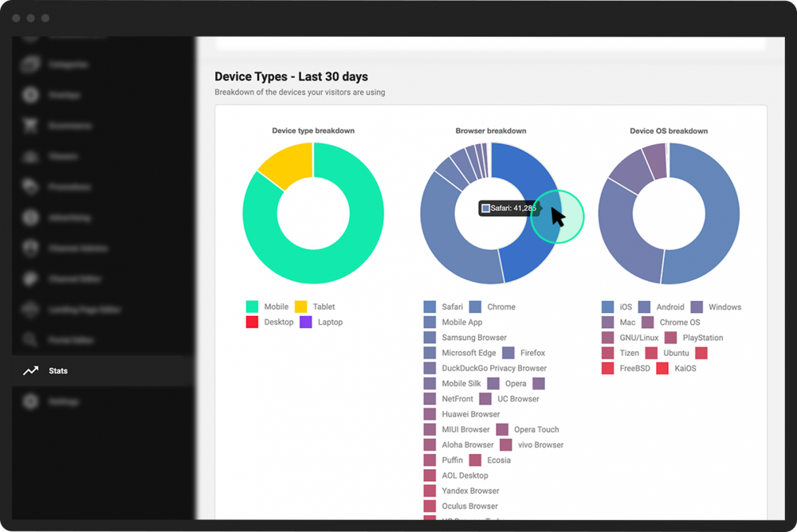Click the blurred magnifier sidebar icon

(30, 339)
